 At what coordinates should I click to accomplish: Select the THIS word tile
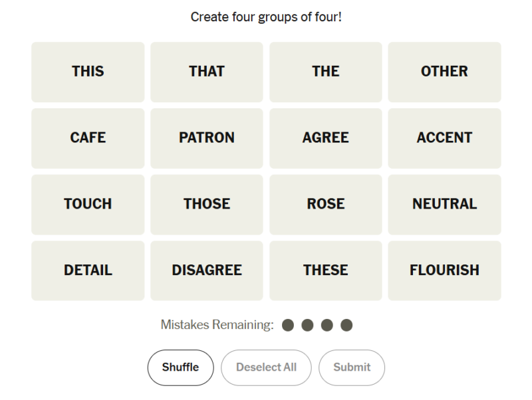pos(88,72)
